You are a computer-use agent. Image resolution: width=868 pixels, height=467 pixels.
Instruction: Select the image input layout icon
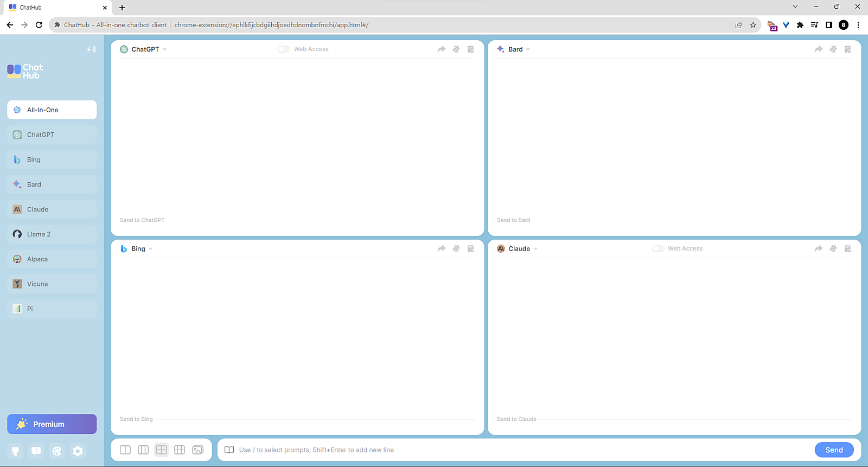click(198, 450)
